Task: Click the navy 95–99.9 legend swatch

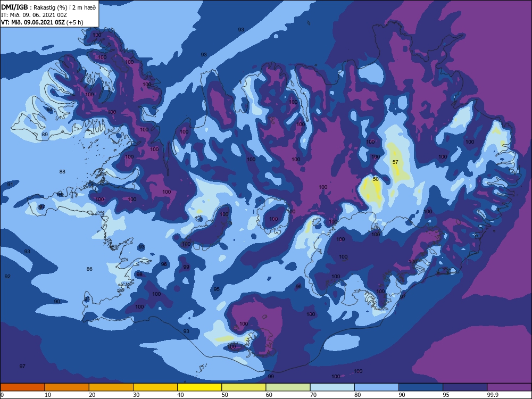Action: coord(465,387)
